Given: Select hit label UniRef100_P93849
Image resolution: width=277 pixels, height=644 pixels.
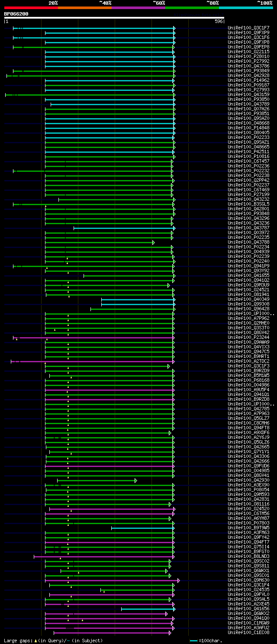Looking at the screenshot, I should click(x=248, y=71).
